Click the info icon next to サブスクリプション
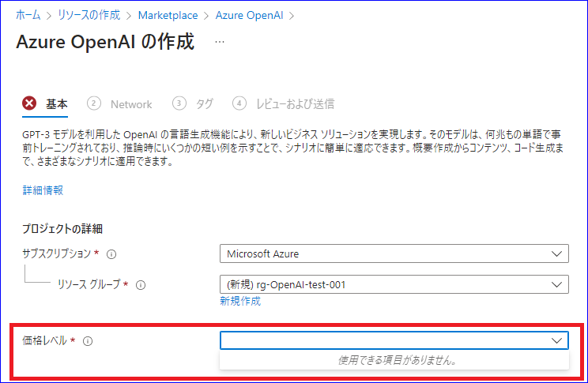Image resolution: width=588 pixels, height=383 pixels. [x=111, y=254]
